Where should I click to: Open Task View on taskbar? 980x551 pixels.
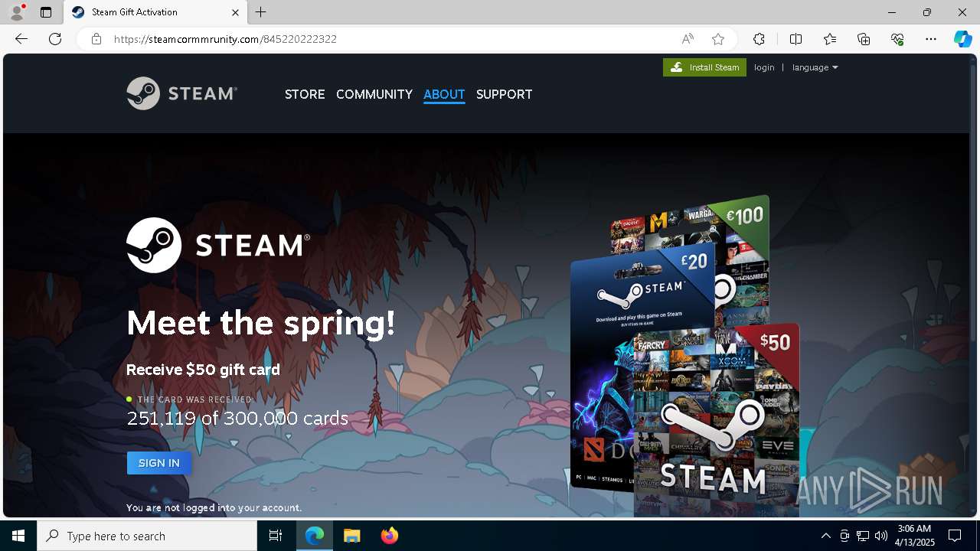click(x=276, y=536)
